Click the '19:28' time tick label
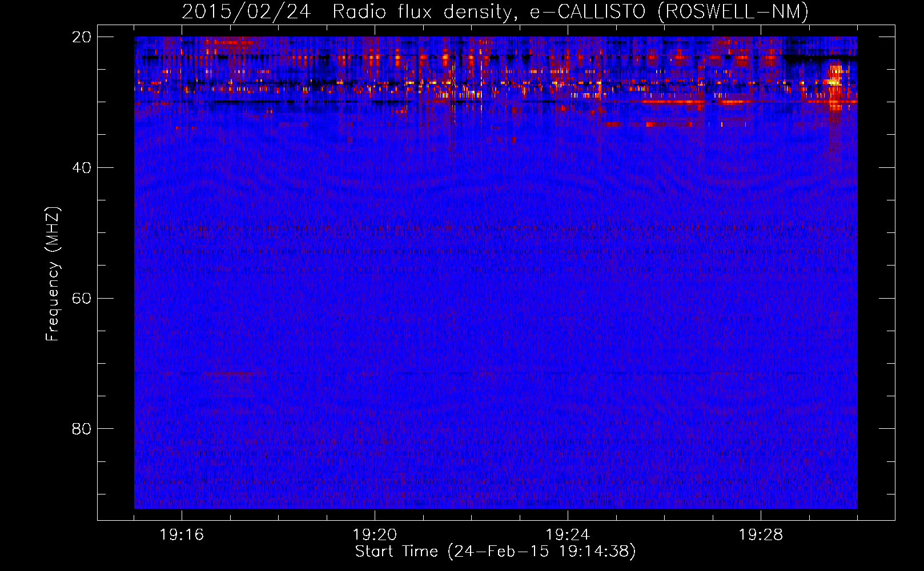The width and height of the screenshot is (924, 571). (761, 535)
